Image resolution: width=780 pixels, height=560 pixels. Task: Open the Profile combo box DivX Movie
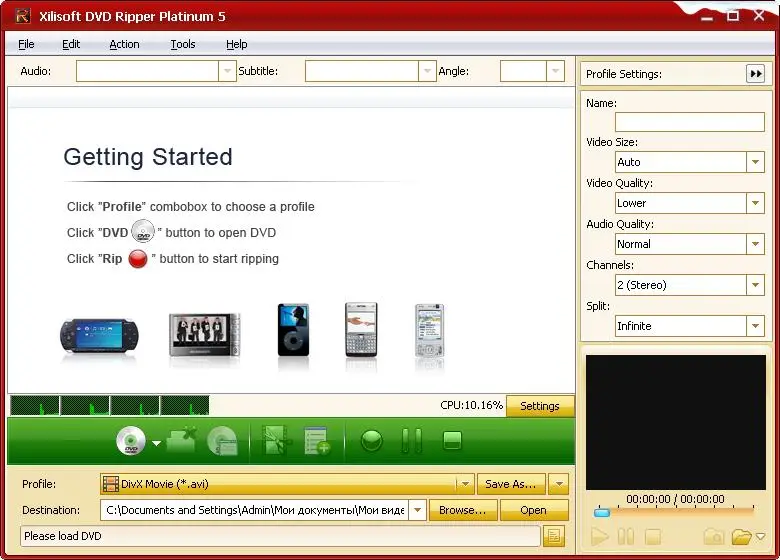[287, 484]
